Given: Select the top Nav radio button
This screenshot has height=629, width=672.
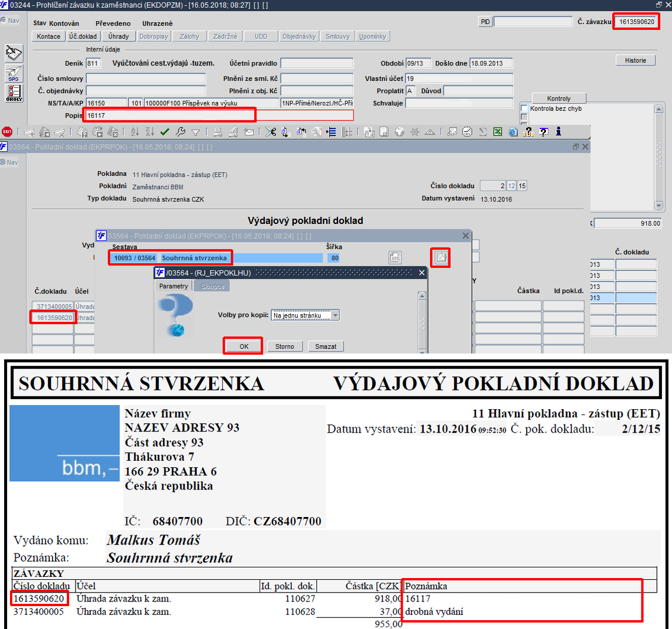Looking at the screenshot, I should 3,20.
